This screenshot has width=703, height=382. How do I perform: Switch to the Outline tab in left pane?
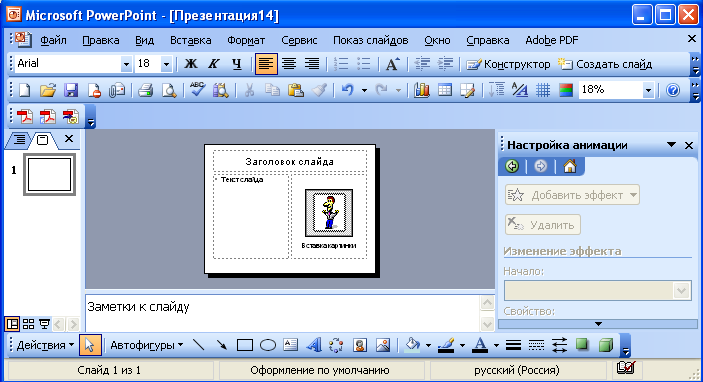[x=19, y=139]
